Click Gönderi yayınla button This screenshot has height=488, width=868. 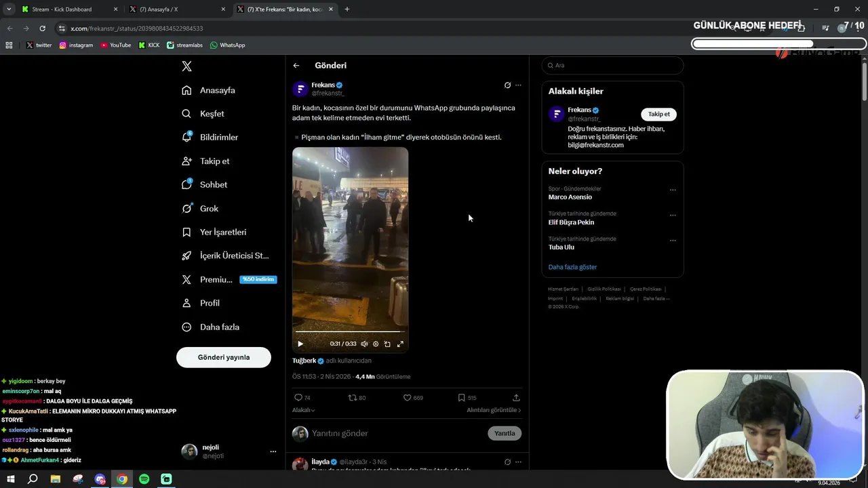click(224, 357)
